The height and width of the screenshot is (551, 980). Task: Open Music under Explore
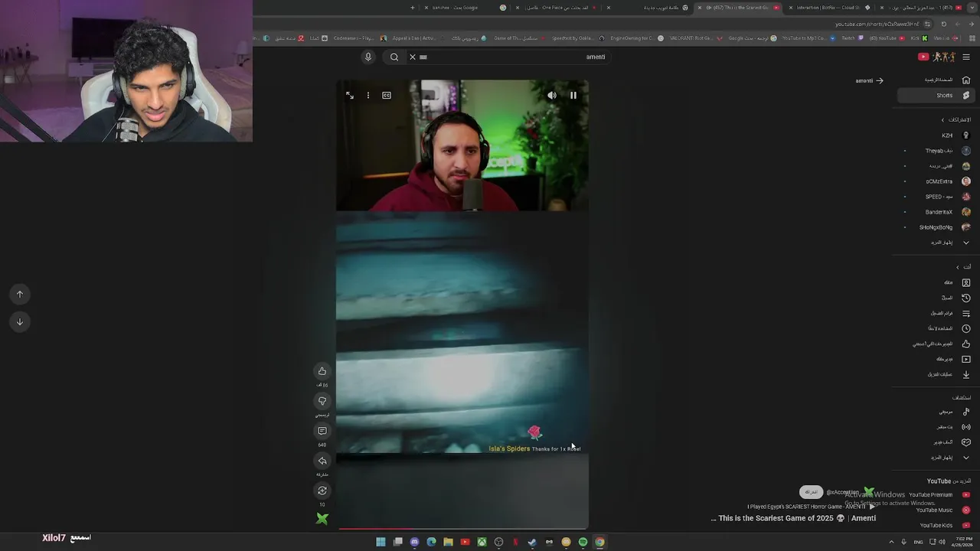point(936,412)
